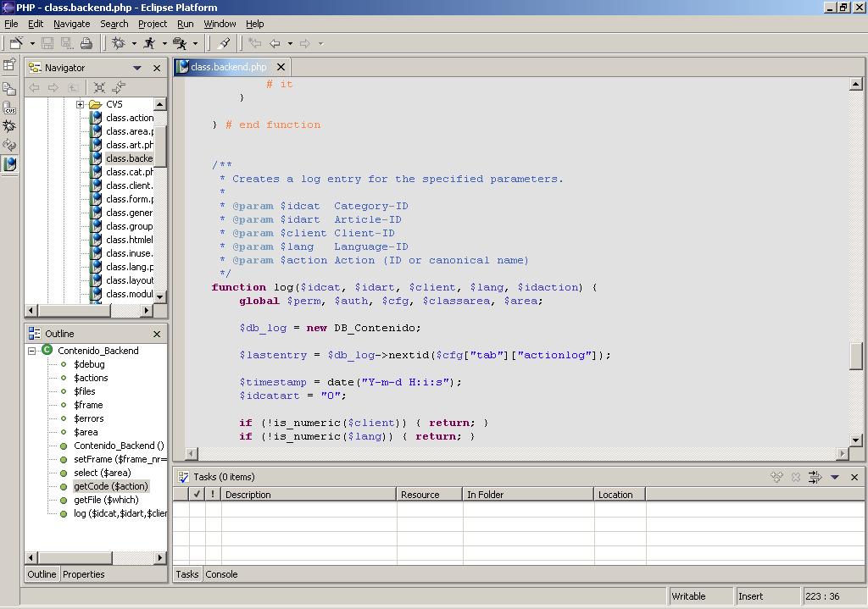Screen dimensions: 868x609
Task: Open the Project menu
Action: pos(153,24)
